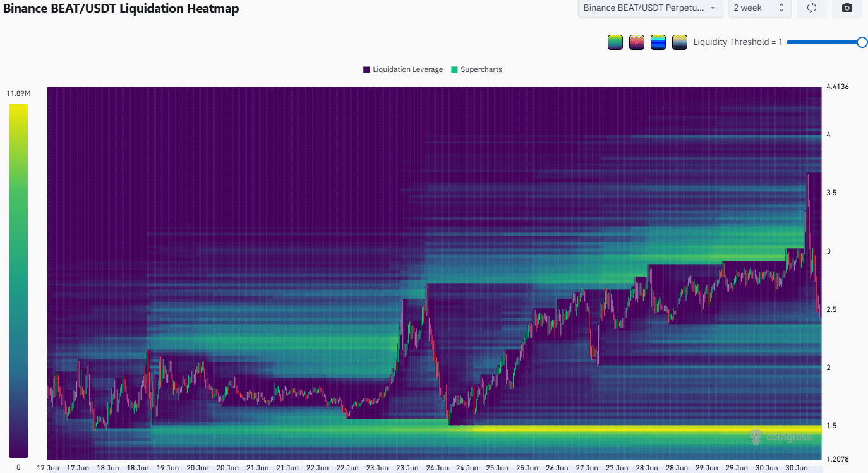Select the green-yellow viridis color scheme
Image resolution: width=868 pixels, height=473 pixels.
pos(615,42)
